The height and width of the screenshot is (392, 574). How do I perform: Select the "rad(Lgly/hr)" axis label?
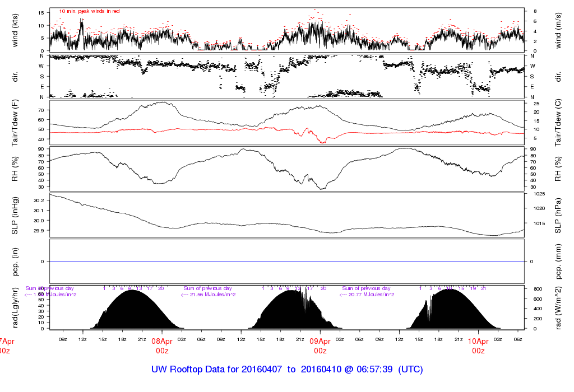coord(15,307)
